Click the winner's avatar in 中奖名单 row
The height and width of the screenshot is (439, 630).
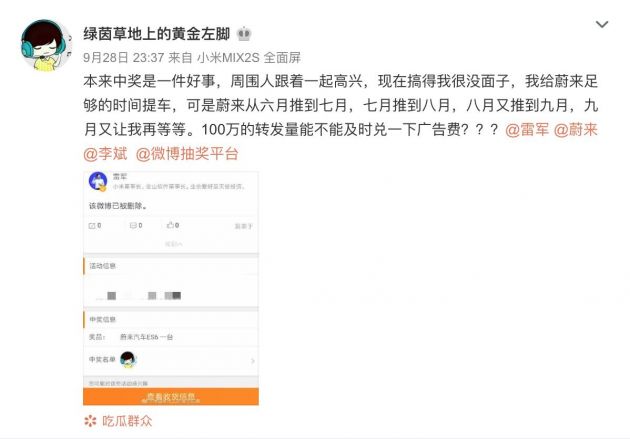pos(128,359)
